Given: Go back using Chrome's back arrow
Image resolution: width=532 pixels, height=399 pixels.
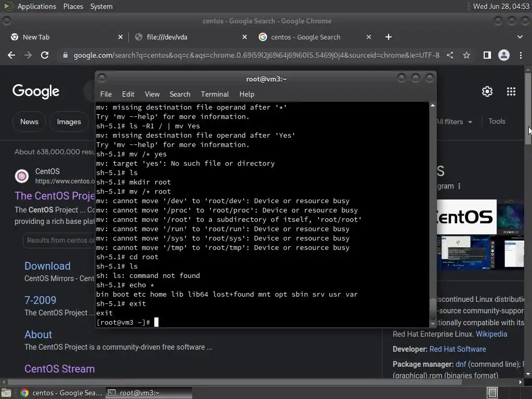Looking at the screenshot, I should pos(11,55).
